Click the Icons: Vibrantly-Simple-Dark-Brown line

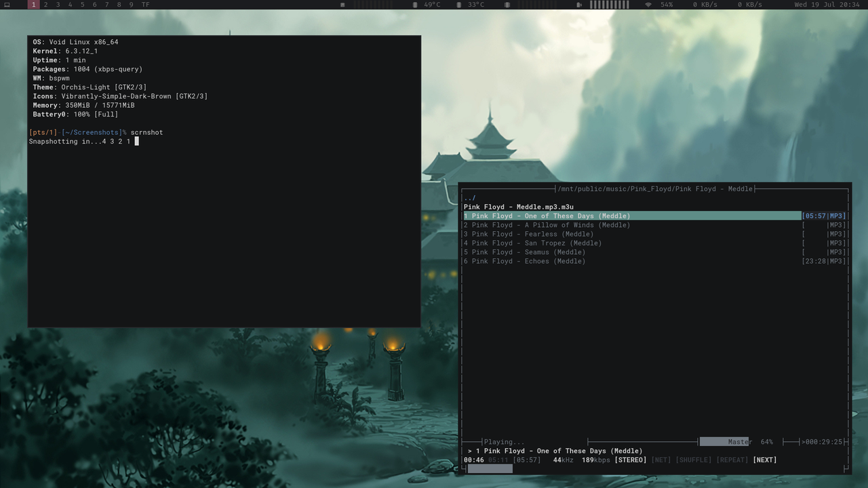click(120, 96)
